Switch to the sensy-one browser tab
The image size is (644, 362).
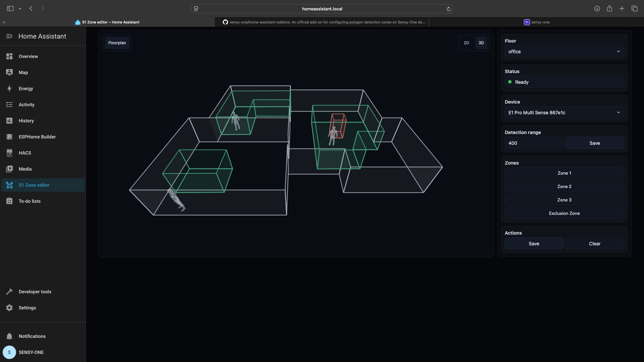click(x=537, y=22)
